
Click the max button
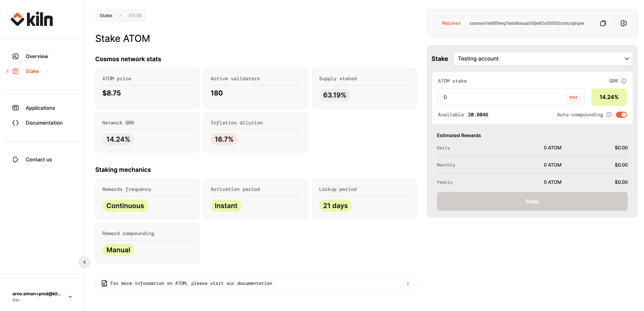[573, 97]
